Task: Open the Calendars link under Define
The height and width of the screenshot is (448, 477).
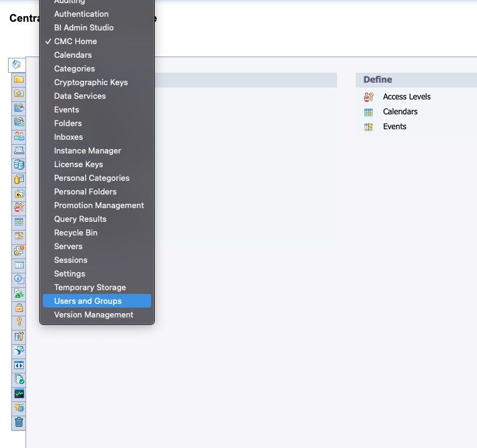Action: click(400, 111)
